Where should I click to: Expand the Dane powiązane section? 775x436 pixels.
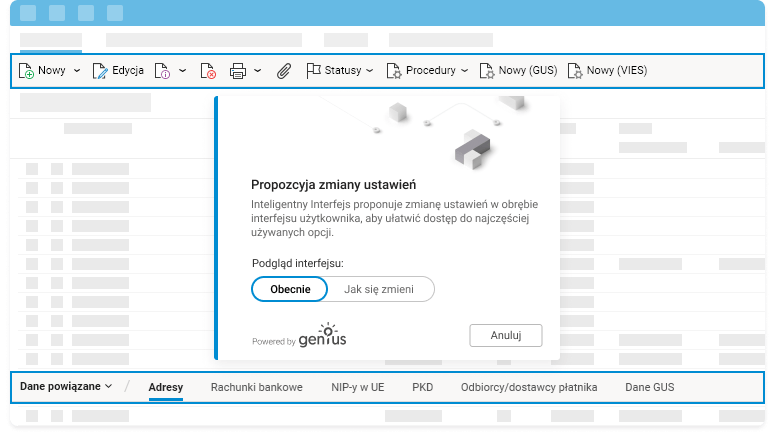[66, 386]
